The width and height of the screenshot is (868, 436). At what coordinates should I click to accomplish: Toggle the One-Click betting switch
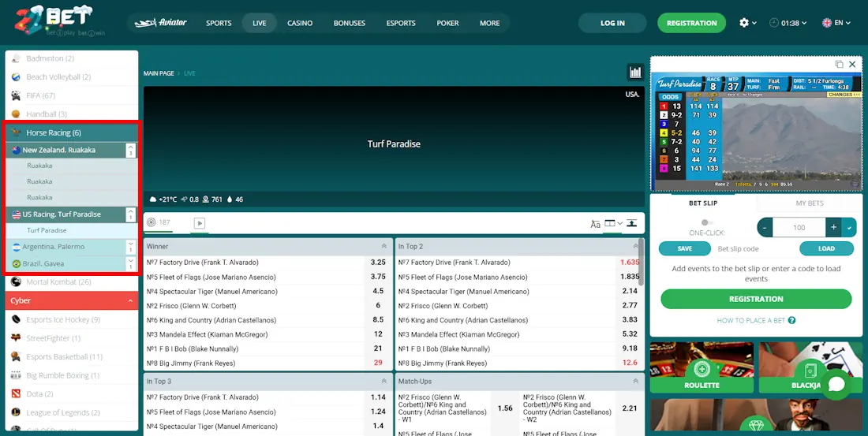pos(707,222)
